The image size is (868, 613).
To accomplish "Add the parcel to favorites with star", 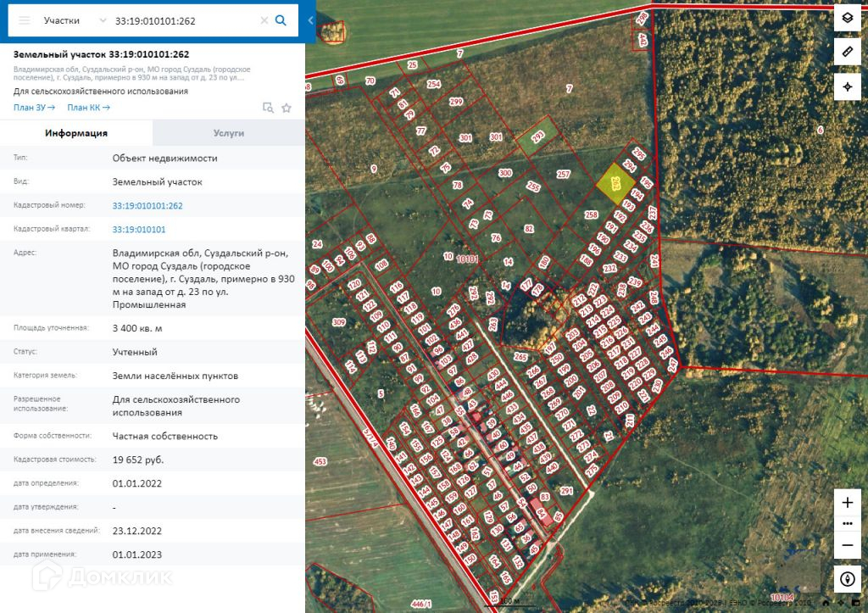I will point(287,108).
